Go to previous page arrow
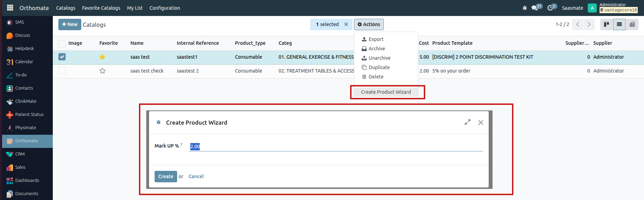This screenshot has height=200, width=644. click(x=578, y=24)
